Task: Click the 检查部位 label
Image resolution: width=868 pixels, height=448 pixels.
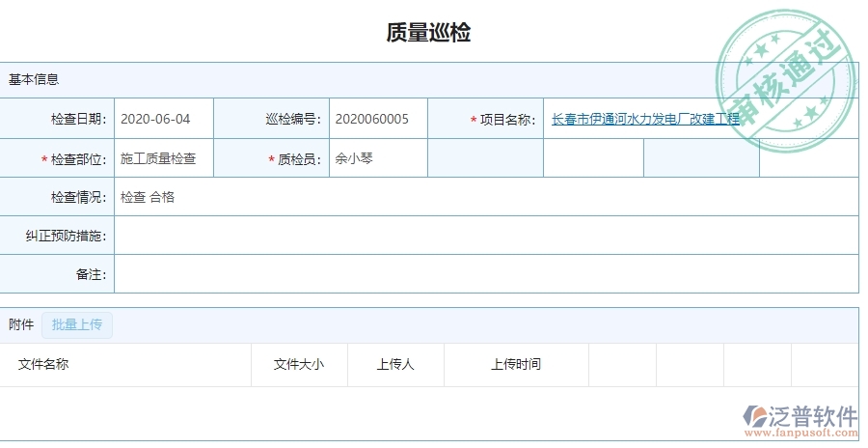Action: (79, 159)
